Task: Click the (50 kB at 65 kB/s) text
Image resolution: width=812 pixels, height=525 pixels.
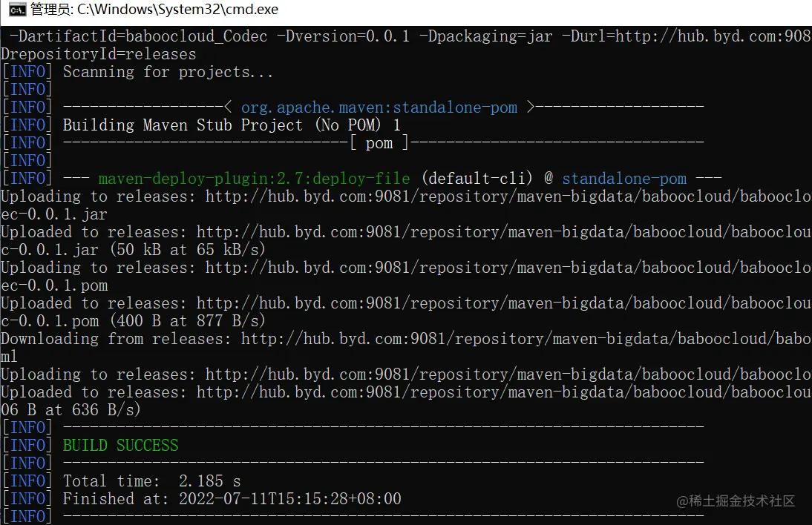Action: click(188, 250)
